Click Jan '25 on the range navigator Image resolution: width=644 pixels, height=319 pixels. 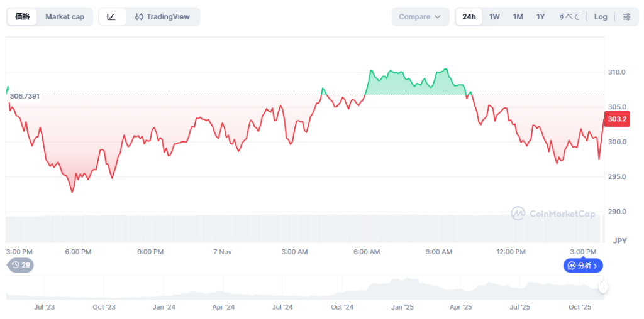tap(402, 307)
